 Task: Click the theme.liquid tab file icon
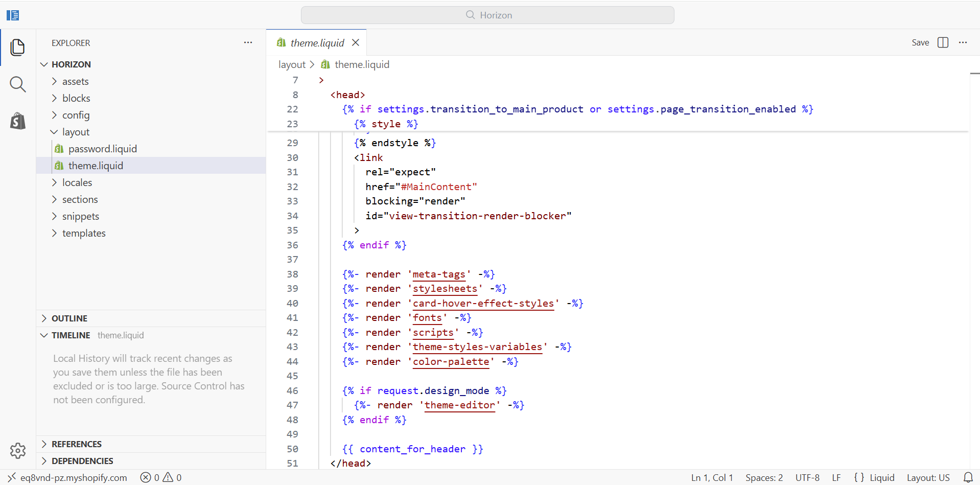point(281,43)
